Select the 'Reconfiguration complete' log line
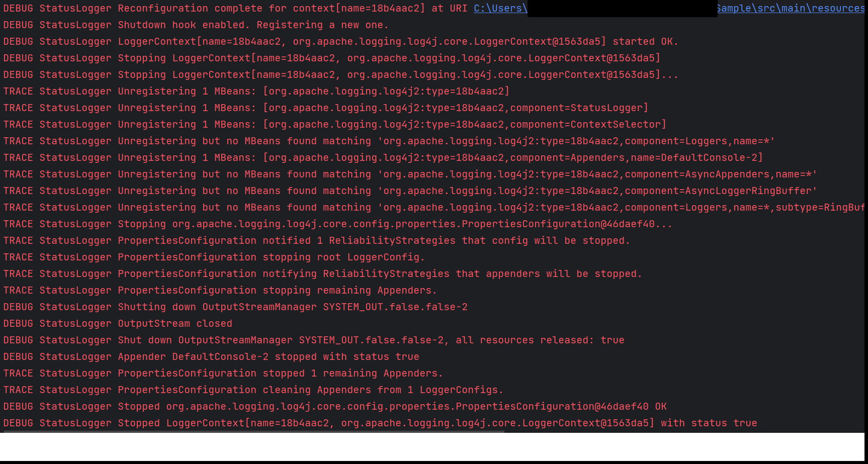The image size is (868, 464). pyautogui.click(x=201, y=8)
